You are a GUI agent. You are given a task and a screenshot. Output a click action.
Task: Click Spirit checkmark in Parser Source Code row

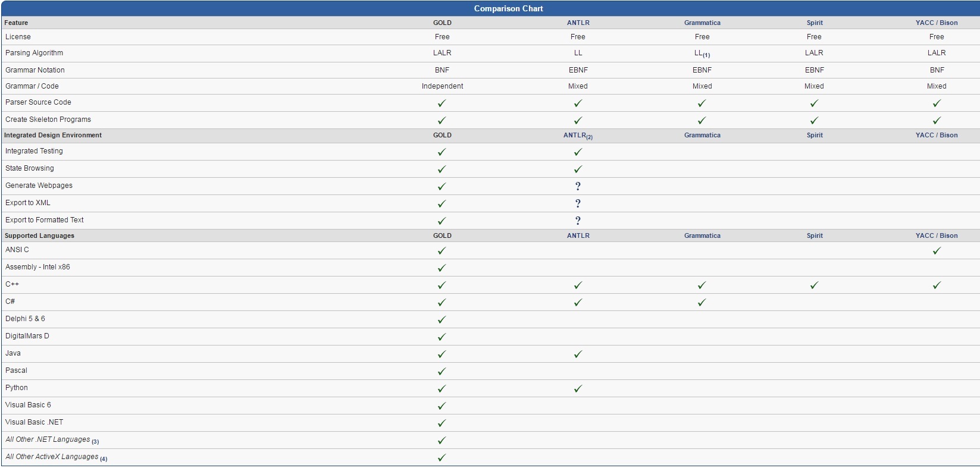coord(814,103)
